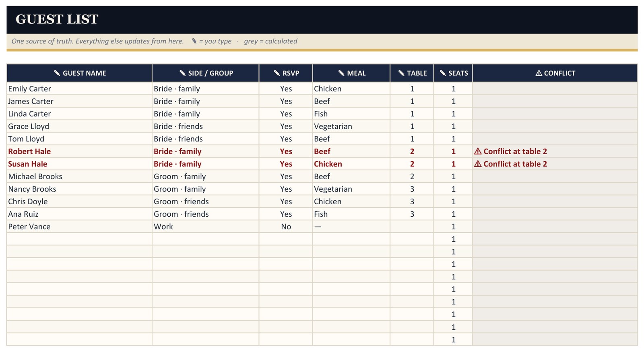Click the Work group cell for Peter Vance
644x352 pixels.
(205, 226)
